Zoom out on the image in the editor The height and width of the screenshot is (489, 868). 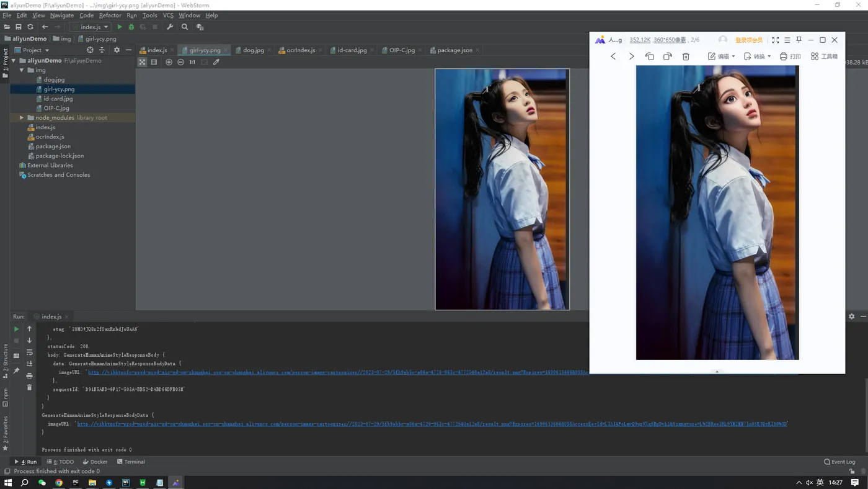pyautogui.click(x=180, y=62)
